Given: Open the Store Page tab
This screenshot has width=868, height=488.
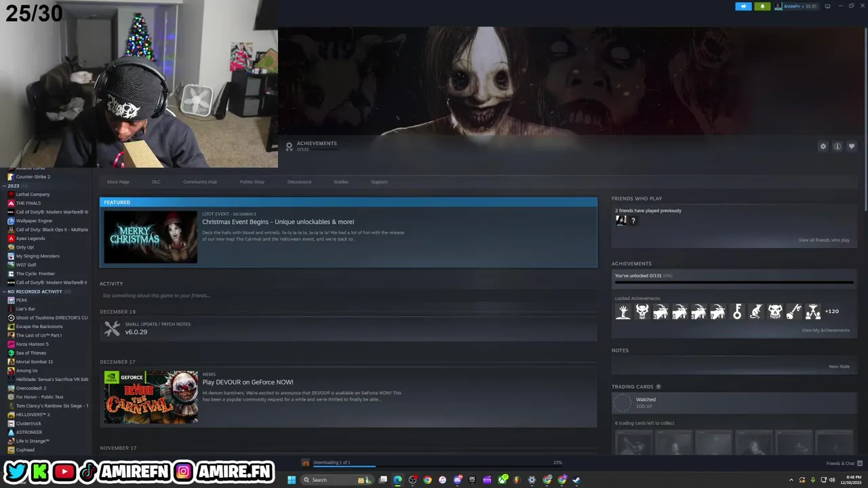Looking at the screenshot, I should click(118, 182).
